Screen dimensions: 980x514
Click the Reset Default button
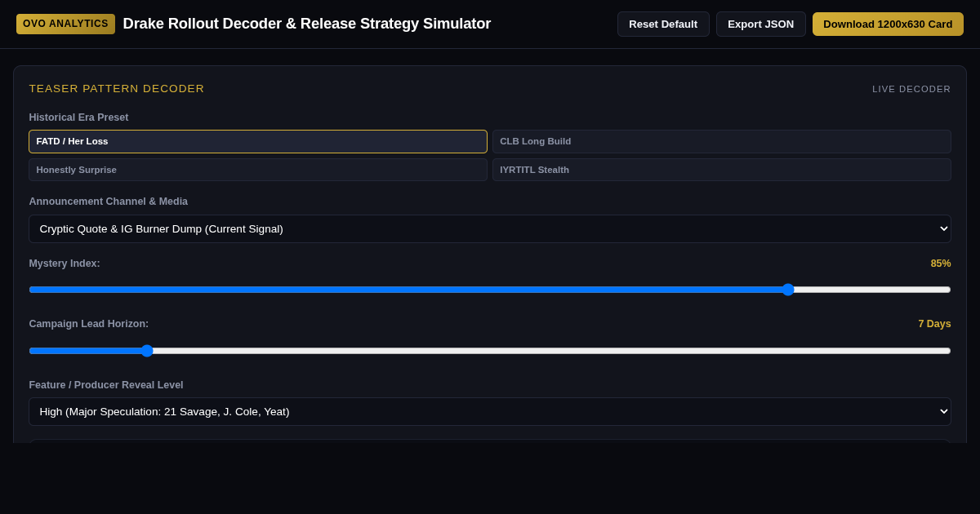(x=663, y=24)
